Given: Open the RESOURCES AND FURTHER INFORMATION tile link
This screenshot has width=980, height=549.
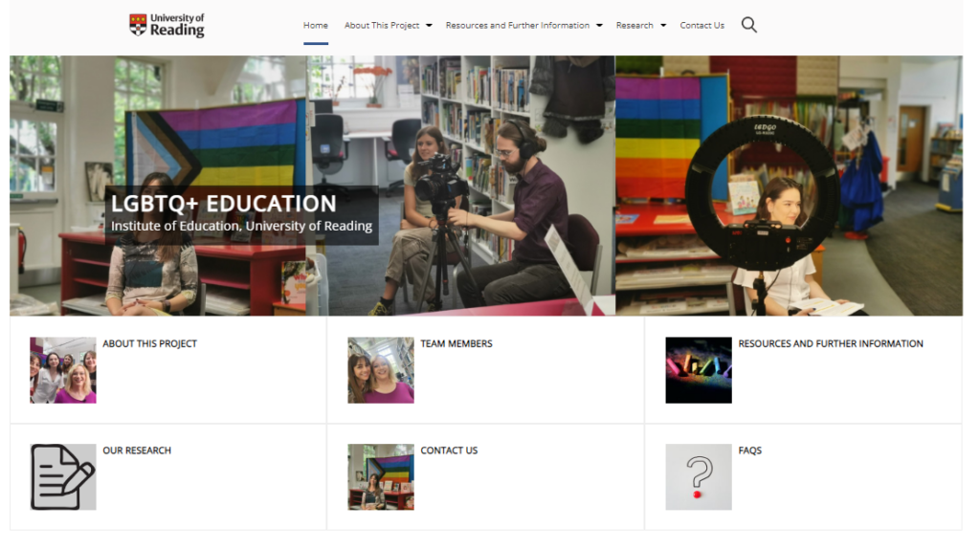Looking at the screenshot, I should pos(831,344).
